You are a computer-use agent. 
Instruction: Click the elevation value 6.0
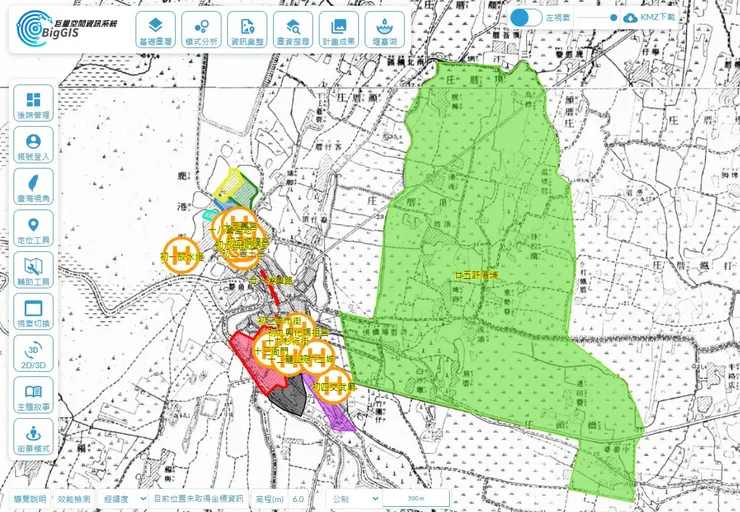298,499
